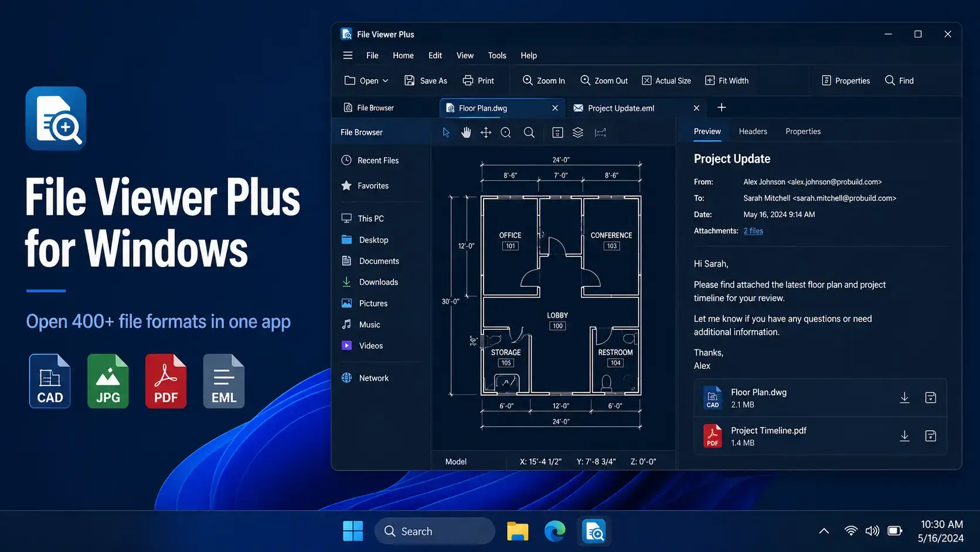Click the 2 files attachments link
The image size is (980, 552).
(753, 231)
